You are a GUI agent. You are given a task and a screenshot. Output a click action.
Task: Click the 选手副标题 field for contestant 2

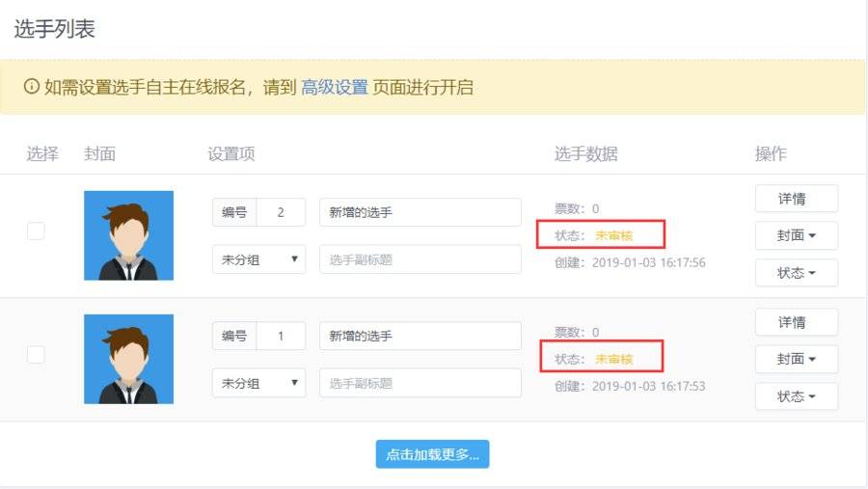click(420, 259)
